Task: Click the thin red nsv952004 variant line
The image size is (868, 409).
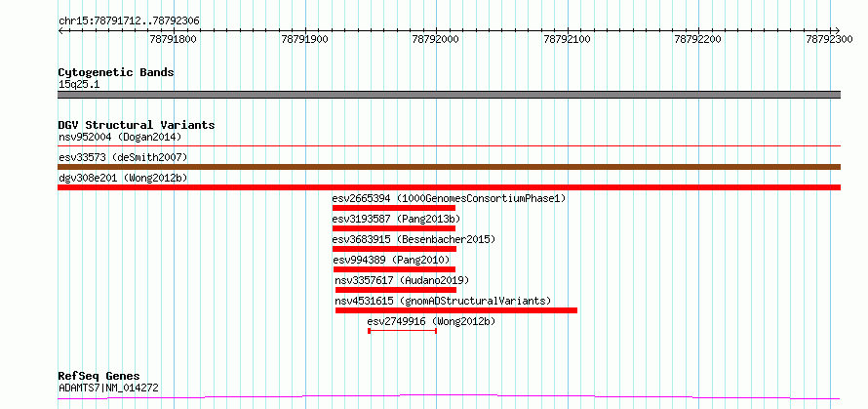Action: tap(449, 145)
